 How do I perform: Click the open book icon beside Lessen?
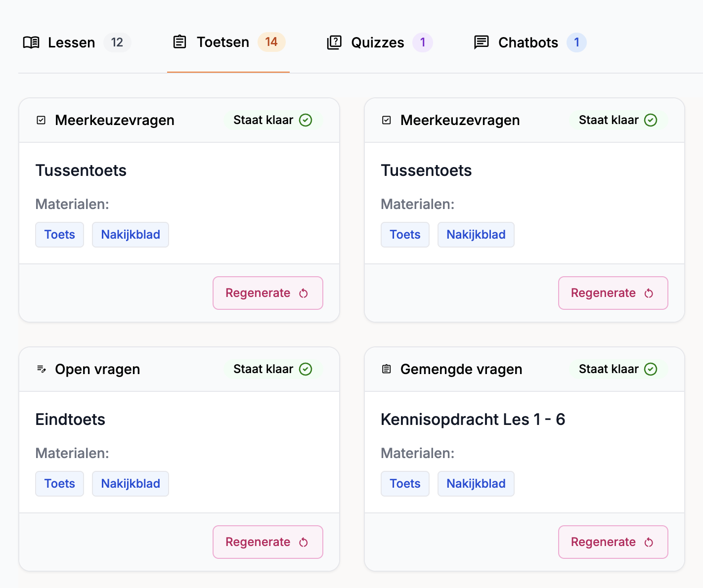31,42
